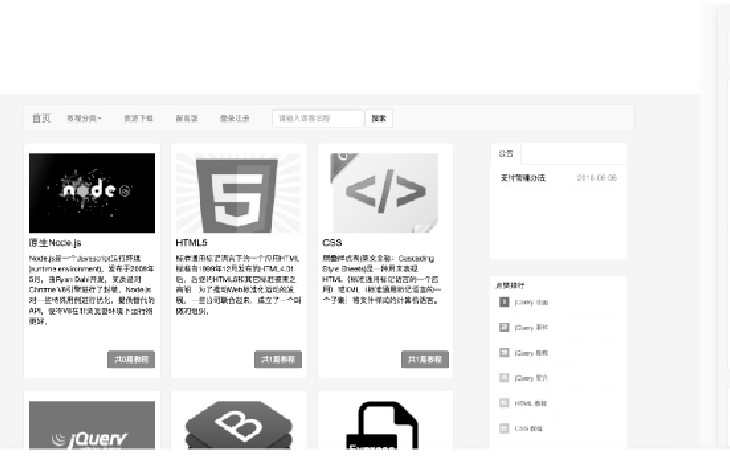730x464 pixels.
Task: Select the notice tab in sidebar panel
Action: click(x=506, y=154)
